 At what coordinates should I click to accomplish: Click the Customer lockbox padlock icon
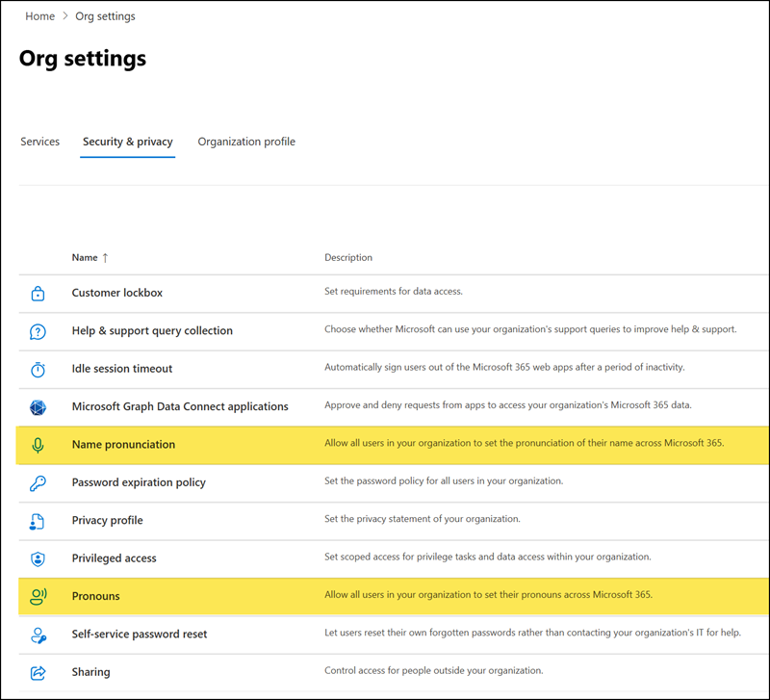(x=38, y=294)
